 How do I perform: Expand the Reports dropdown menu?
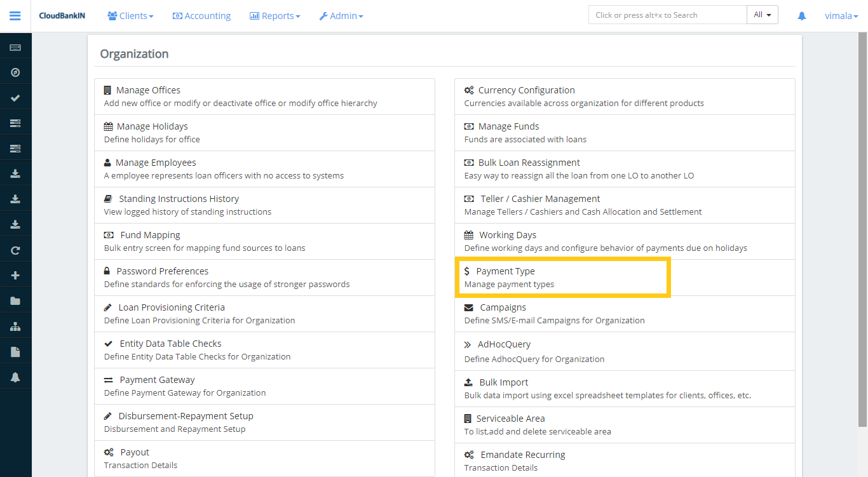(275, 16)
